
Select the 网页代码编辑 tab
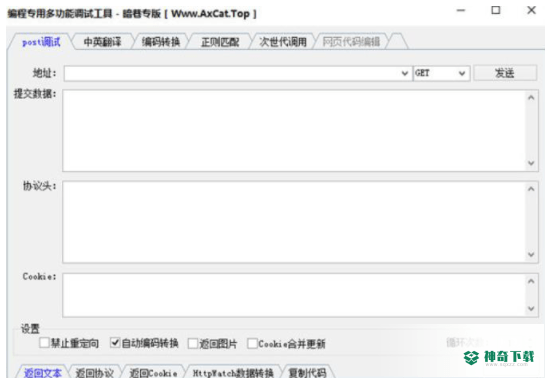point(351,42)
